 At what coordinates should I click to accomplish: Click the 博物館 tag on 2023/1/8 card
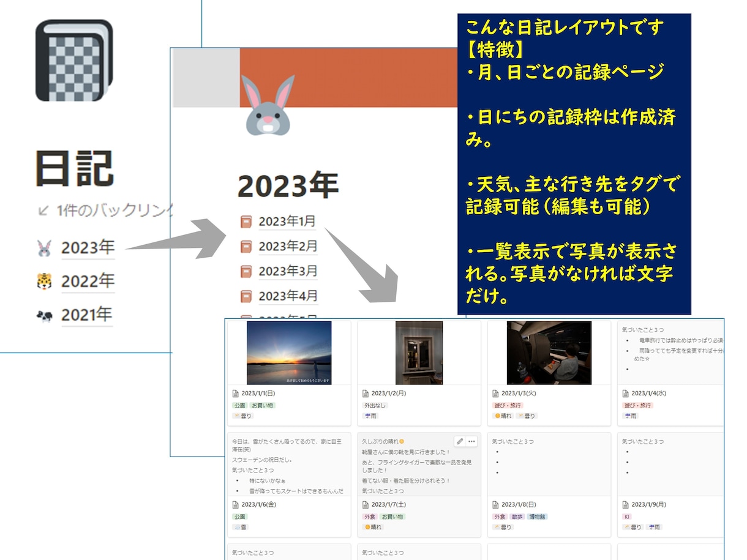point(536,517)
